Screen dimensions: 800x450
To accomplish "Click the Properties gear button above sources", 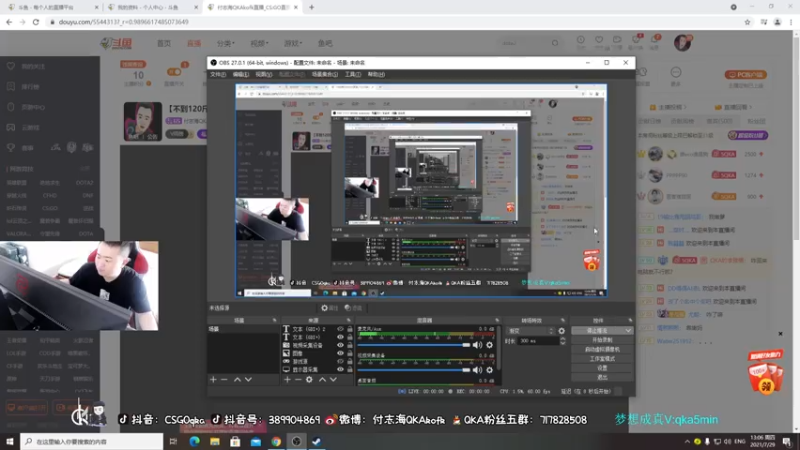I will [x=330, y=308].
